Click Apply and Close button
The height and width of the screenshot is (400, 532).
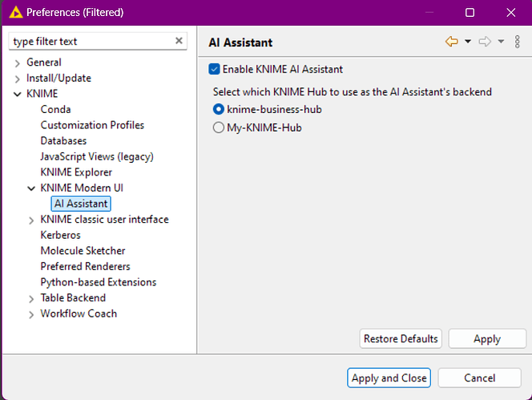pos(389,378)
